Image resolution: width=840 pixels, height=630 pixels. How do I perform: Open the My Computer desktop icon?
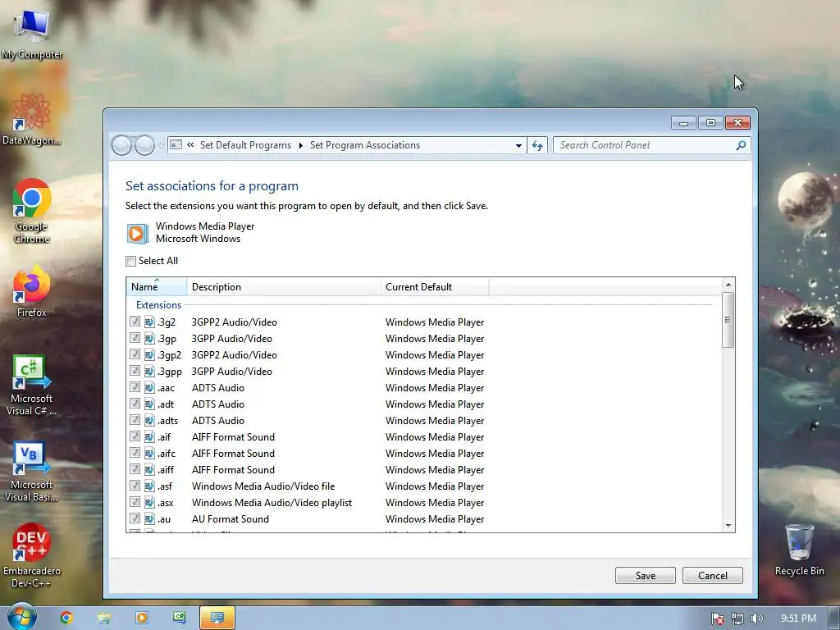coord(32,33)
